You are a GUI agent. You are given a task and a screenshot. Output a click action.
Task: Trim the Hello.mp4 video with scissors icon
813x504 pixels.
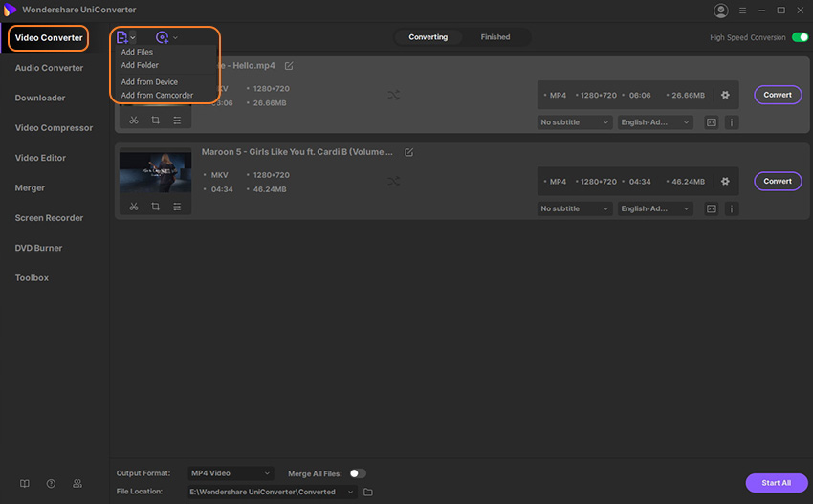[134, 121]
